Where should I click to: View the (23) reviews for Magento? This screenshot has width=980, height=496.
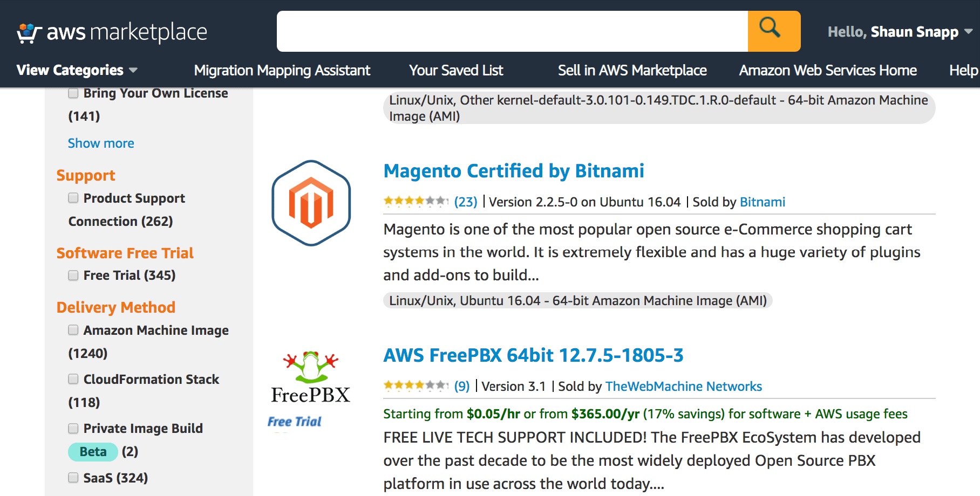coord(466,202)
